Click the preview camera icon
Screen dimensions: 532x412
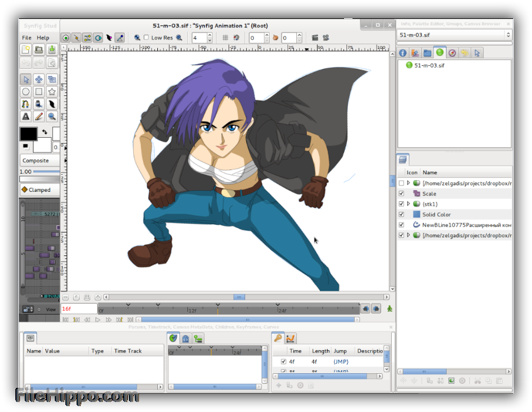point(326,38)
